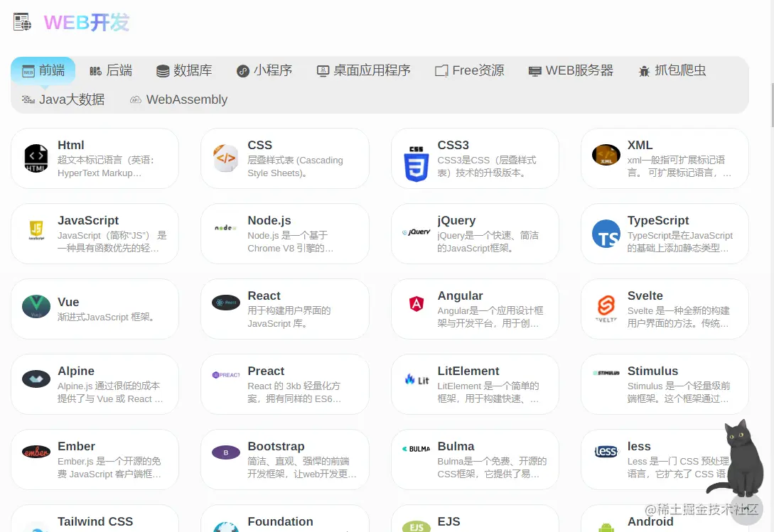This screenshot has width=774, height=532.
Task: Click the Preact purple logo icon
Action: point(226,375)
